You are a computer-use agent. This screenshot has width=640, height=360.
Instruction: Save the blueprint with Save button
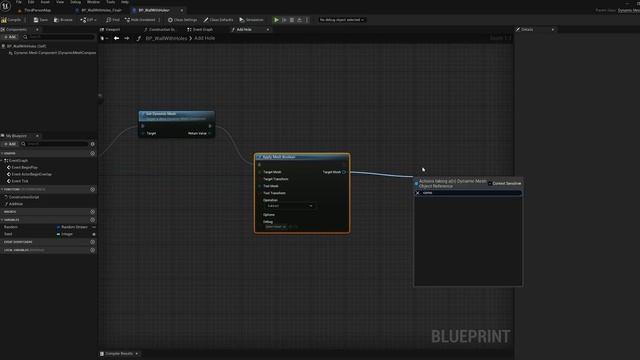click(40, 20)
